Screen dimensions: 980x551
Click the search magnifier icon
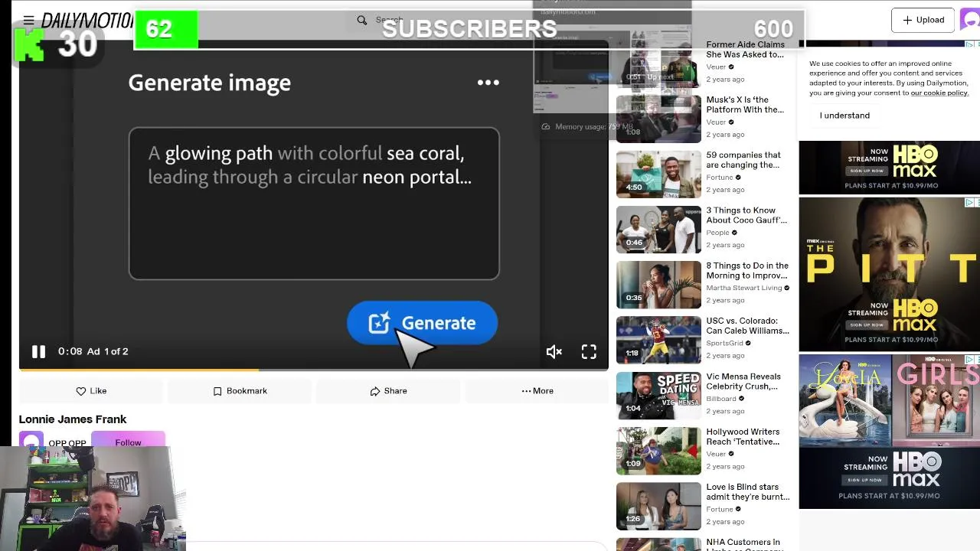click(x=362, y=20)
